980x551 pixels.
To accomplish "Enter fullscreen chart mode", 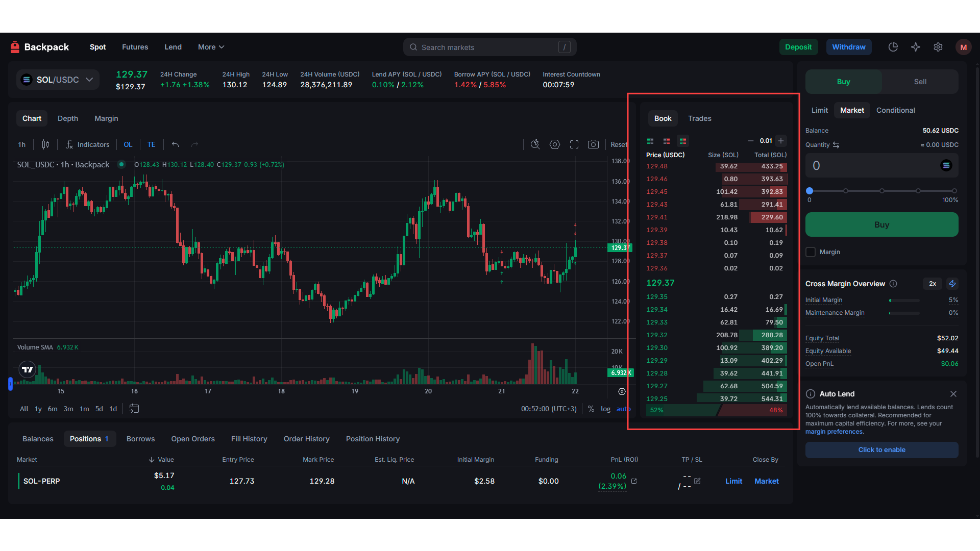I will [574, 144].
